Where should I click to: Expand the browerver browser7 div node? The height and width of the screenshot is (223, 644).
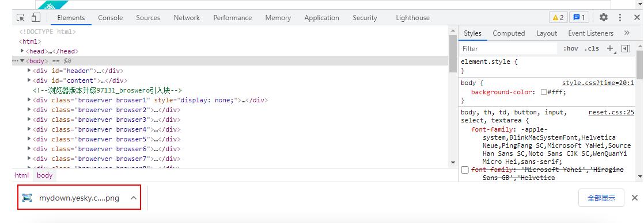29,159
